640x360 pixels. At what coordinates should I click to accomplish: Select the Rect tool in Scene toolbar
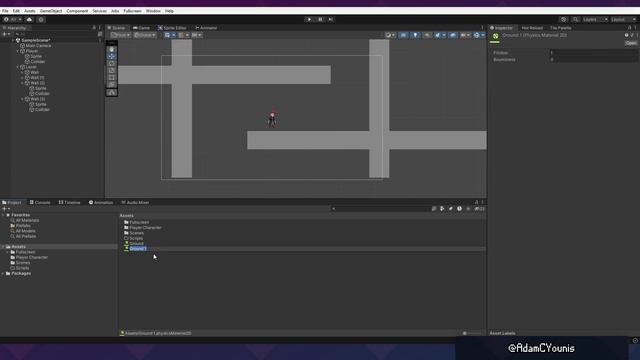point(111,77)
